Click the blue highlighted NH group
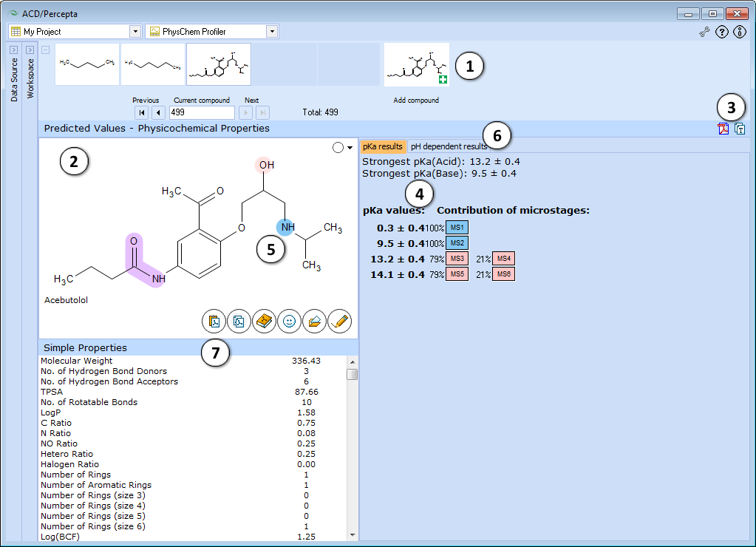Viewport: 756px width, 547px height. click(286, 227)
